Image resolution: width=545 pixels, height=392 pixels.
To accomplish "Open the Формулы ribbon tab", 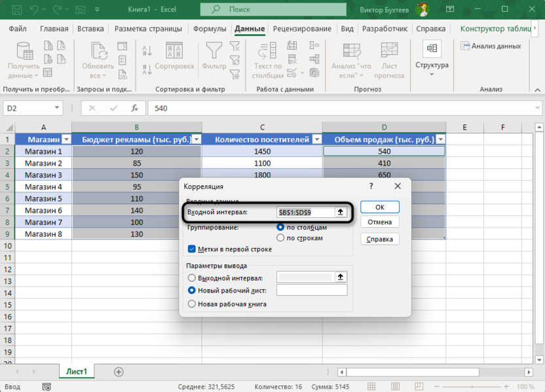I will click(x=210, y=29).
